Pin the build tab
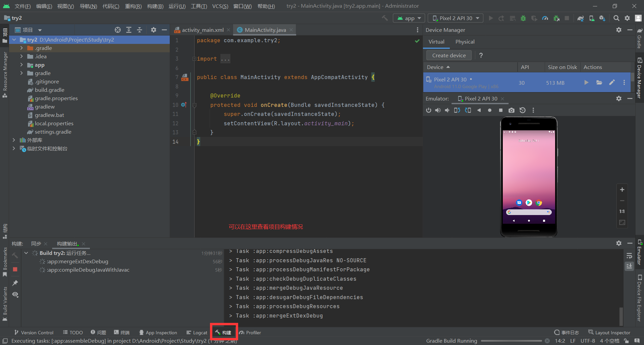Screen dimensions: 644x345 [15, 283]
